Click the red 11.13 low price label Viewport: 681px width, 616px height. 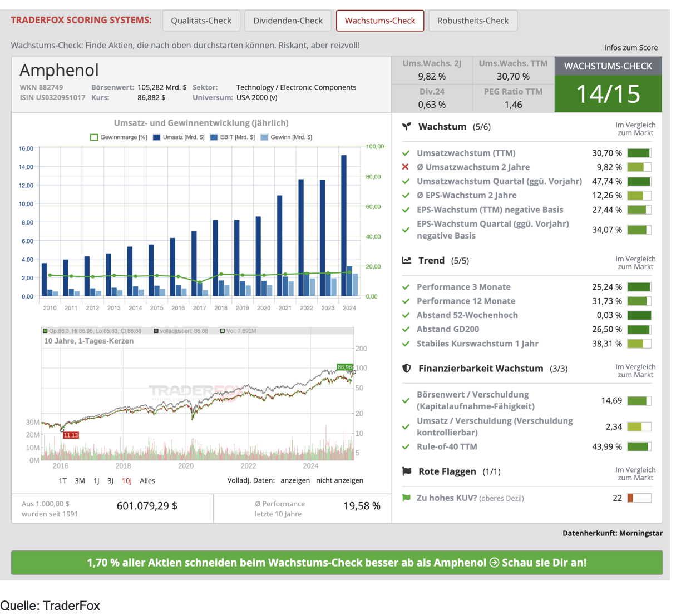pyautogui.click(x=71, y=435)
